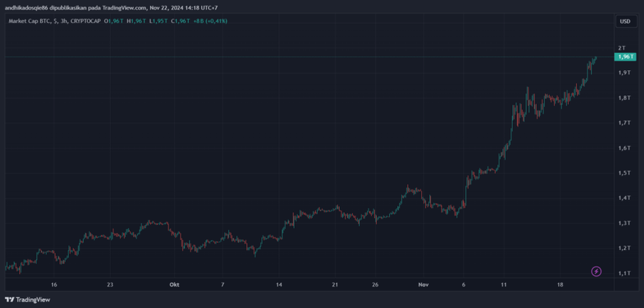
Task: Click the 1,3 T price axis label
Action: pos(624,223)
